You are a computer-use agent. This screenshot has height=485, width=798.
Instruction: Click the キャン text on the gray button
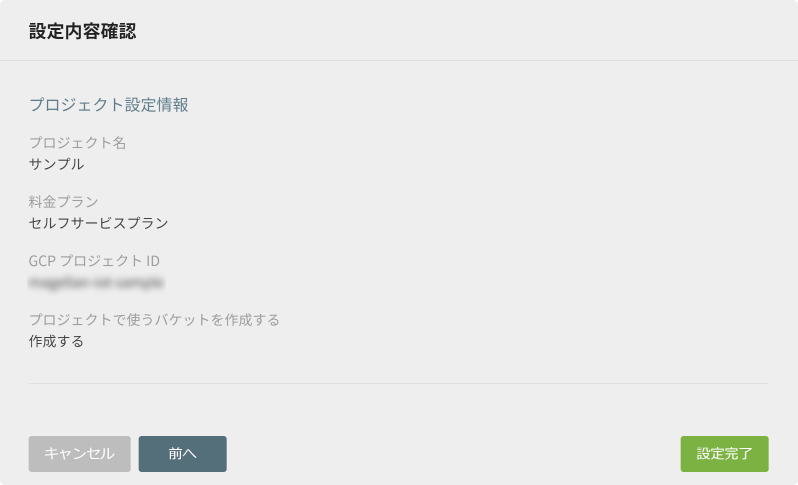pos(65,453)
